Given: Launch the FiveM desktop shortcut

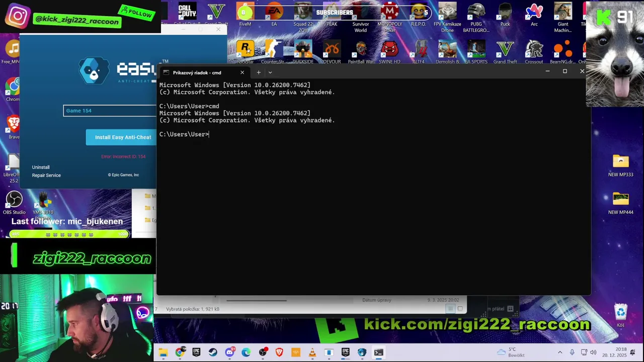Looking at the screenshot, I should click(x=245, y=15).
